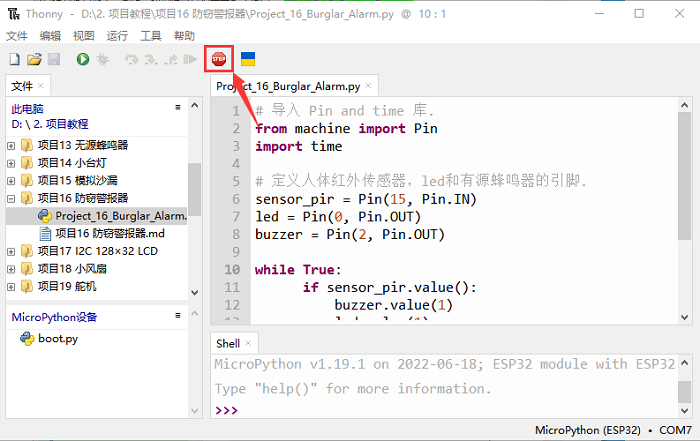Image resolution: width=700 pixels, height=441 pixels.
Task: Open the MicroPython设备 panel menu
Action: click(178, 315)
